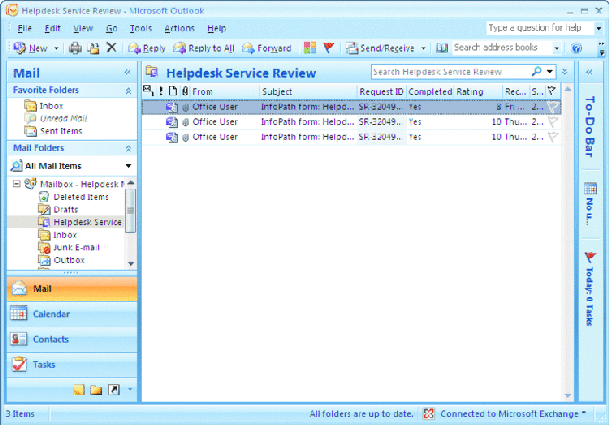This screenshot has width=609, height=425.
Task: Collapse the Favorite Folders section
Action: point(128,91)
